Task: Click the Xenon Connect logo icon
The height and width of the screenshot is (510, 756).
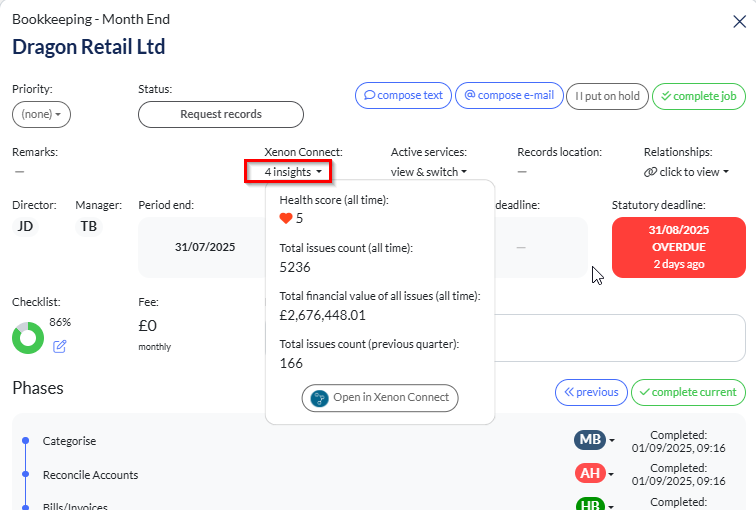Action: [319, 397]
